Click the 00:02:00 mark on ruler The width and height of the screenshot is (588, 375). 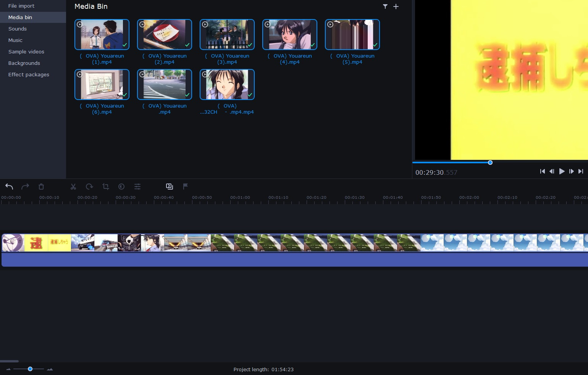pos(469,197)
